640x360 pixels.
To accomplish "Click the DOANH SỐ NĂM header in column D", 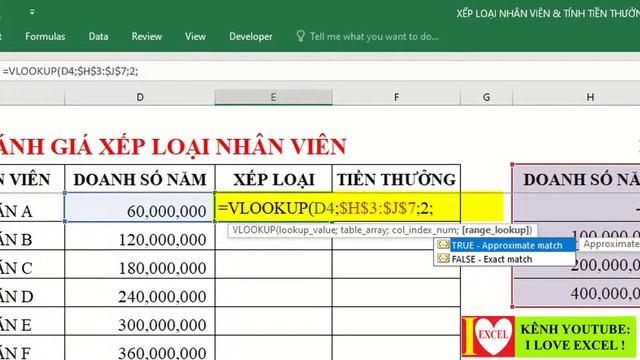I will coord(140,179).
